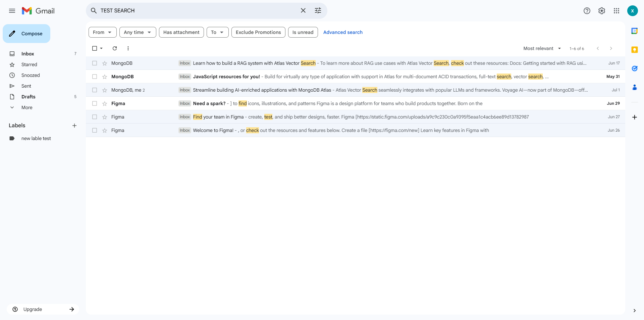Open the Welcome to Figma! email subject
This screenshot has width=644, height=320.
[213, 130]
